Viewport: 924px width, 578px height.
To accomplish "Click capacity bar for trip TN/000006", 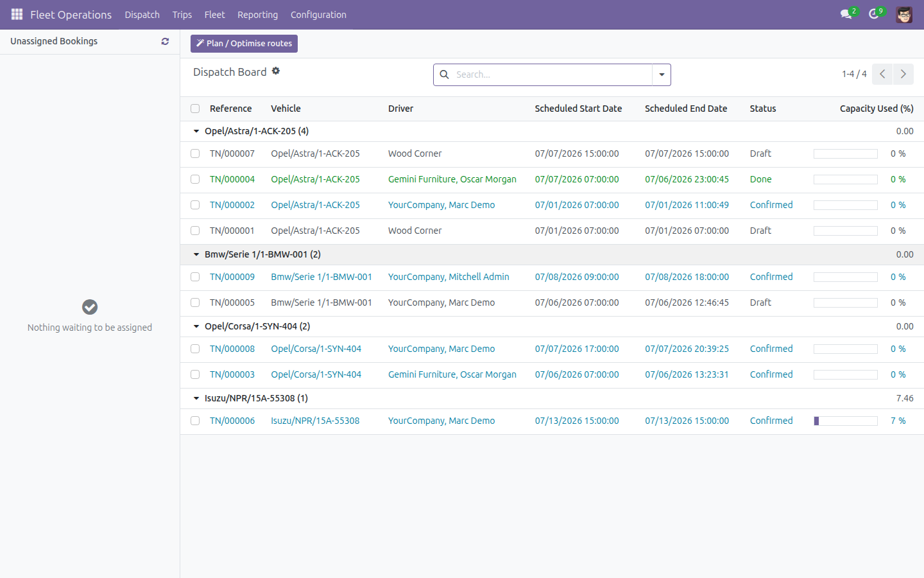I will pos(846,421).
